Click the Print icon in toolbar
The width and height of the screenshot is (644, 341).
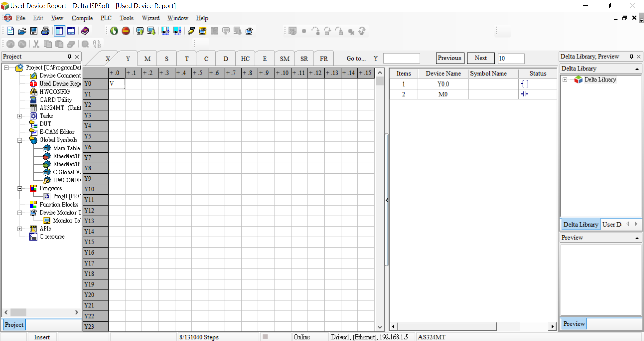pyautogui.click(x=45, y=31)
